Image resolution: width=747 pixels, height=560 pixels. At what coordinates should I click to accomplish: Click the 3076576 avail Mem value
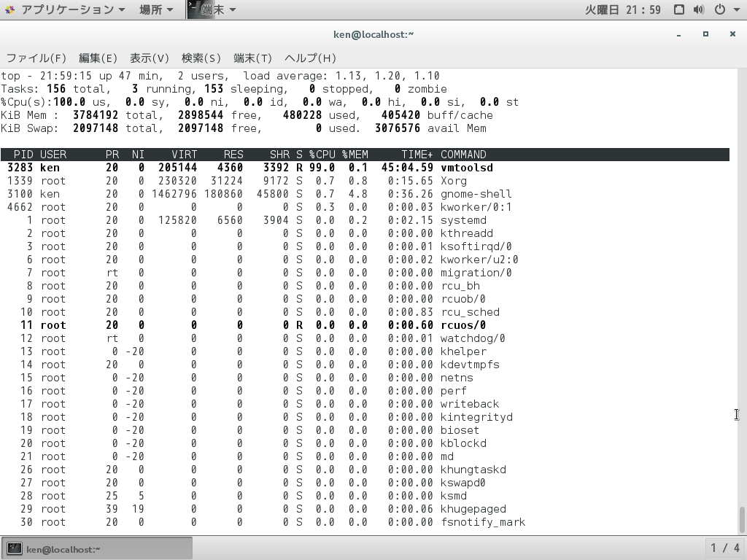point(398,128)
